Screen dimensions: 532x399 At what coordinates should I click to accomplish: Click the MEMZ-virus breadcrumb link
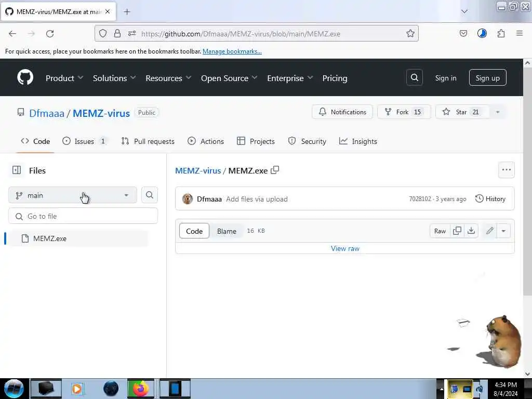198,170
